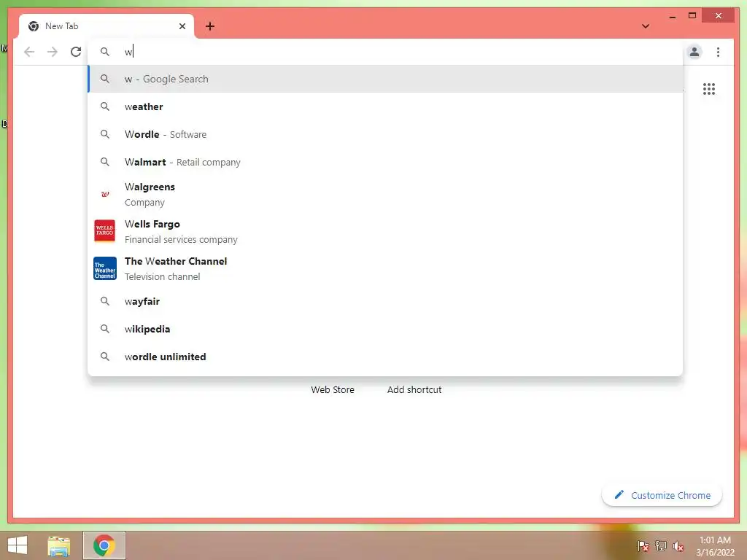Click search icon beside 'weather'
This screenshot has height=560, width=747.
105,106
